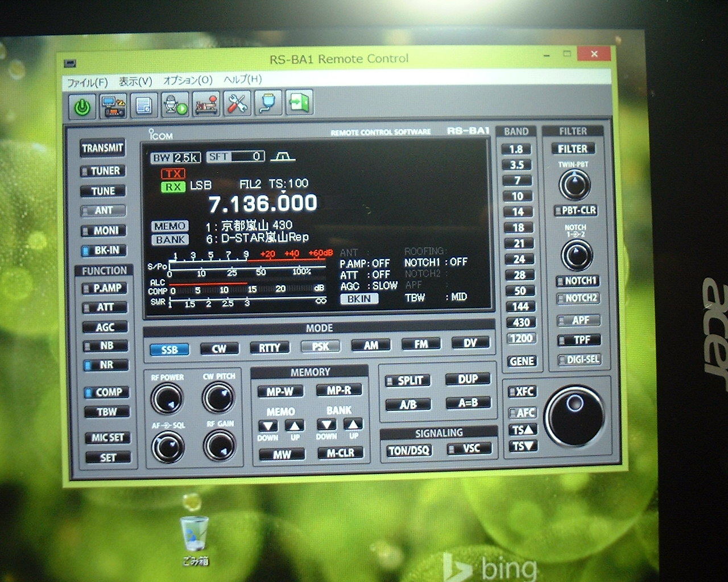
Task: Open the 表示(V) menu
Action: click(135, 81)
